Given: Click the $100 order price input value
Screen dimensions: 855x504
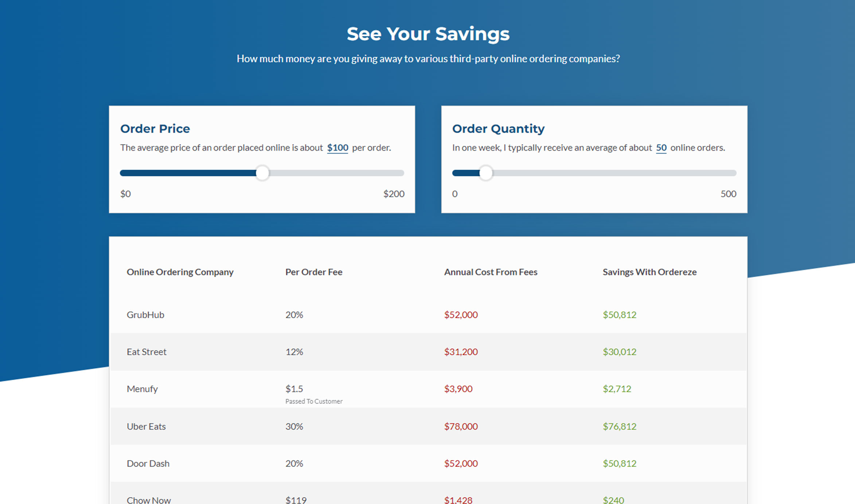Looking at the screenshot, I should click(x=337, y=148).
